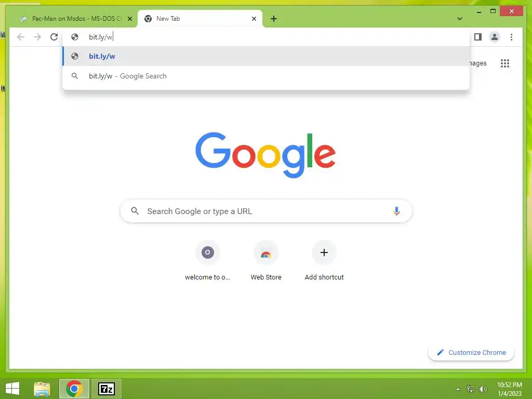Choose bit.ly/w Google Search suggestion
This screenshot has height=399, width=532.
pos(267,76)
